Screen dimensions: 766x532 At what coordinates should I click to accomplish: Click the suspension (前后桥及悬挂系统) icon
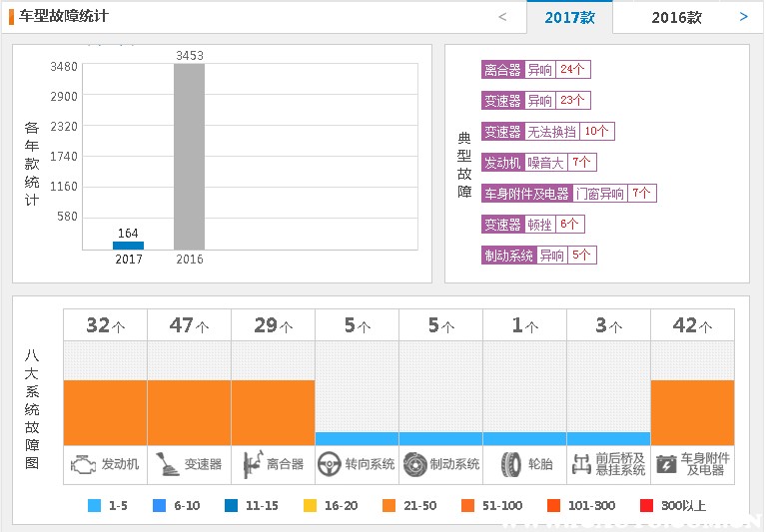click(581, 464)
